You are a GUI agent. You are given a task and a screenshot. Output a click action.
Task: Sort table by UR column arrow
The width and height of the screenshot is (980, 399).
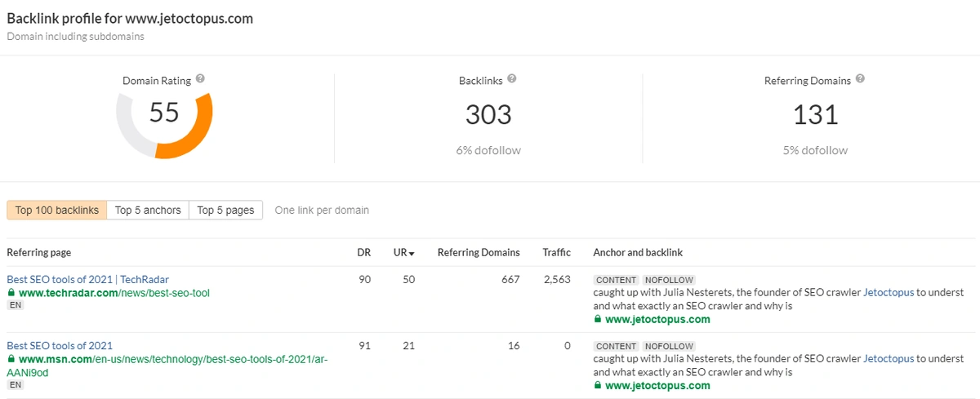coord(412,254)
